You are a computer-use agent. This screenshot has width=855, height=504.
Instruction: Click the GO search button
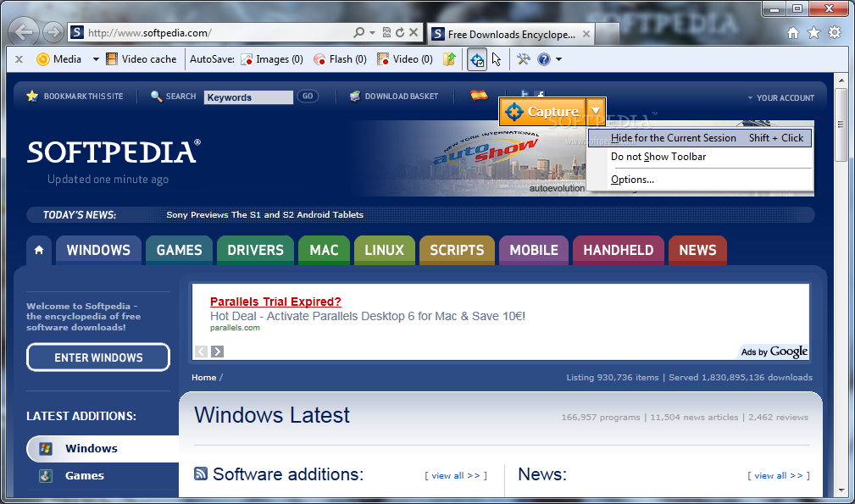[x=308, y=96]
